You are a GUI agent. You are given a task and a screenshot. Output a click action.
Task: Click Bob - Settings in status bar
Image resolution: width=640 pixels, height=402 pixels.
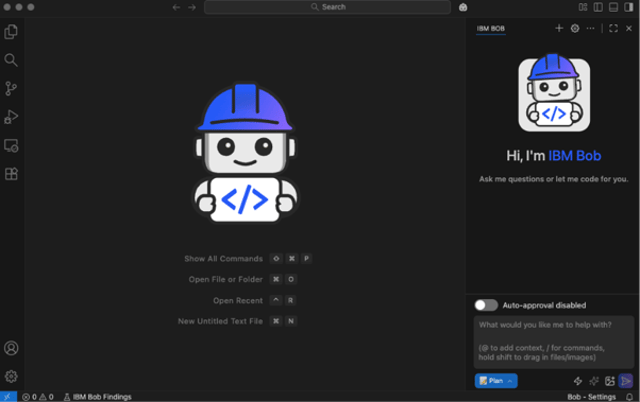[x=591, y=397]
